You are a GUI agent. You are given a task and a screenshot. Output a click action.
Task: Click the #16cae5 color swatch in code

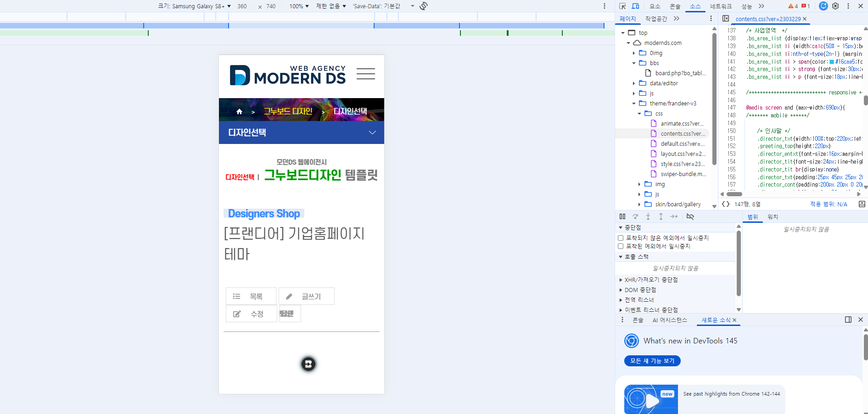pyautogui.click(x=832, y=62)
